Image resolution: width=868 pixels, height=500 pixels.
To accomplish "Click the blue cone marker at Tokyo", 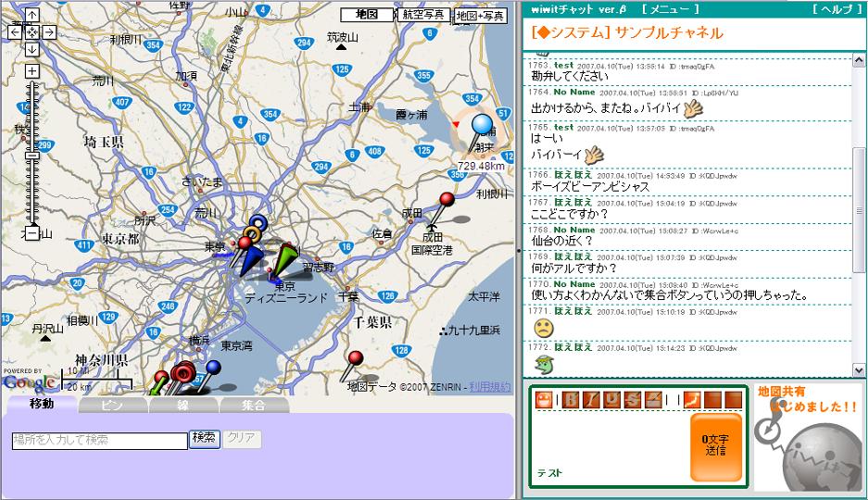I will [x=252, y=260].
